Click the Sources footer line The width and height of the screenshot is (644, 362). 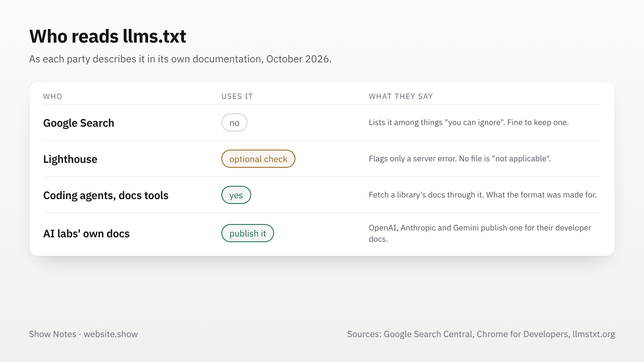pyautogui.click(x=481, y=334)
